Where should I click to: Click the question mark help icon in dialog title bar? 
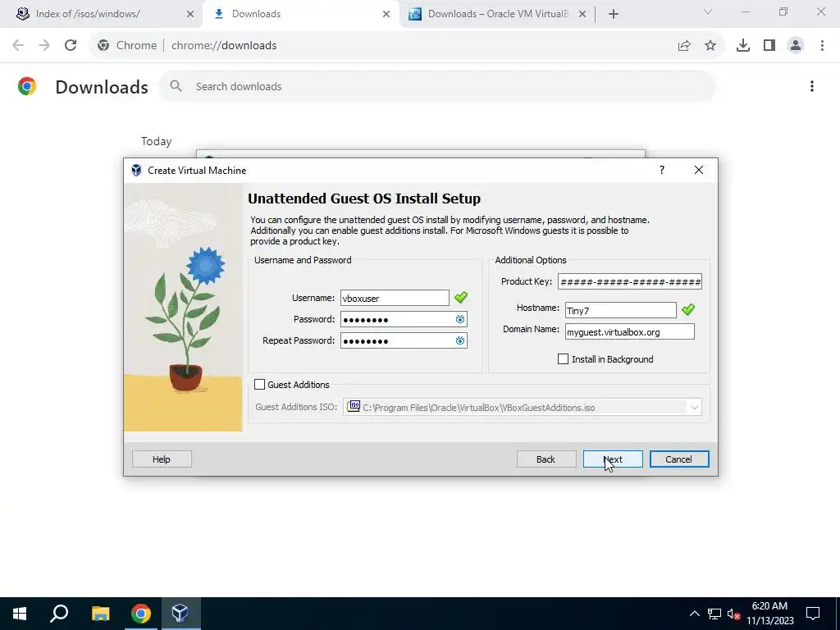pos(662,170)
